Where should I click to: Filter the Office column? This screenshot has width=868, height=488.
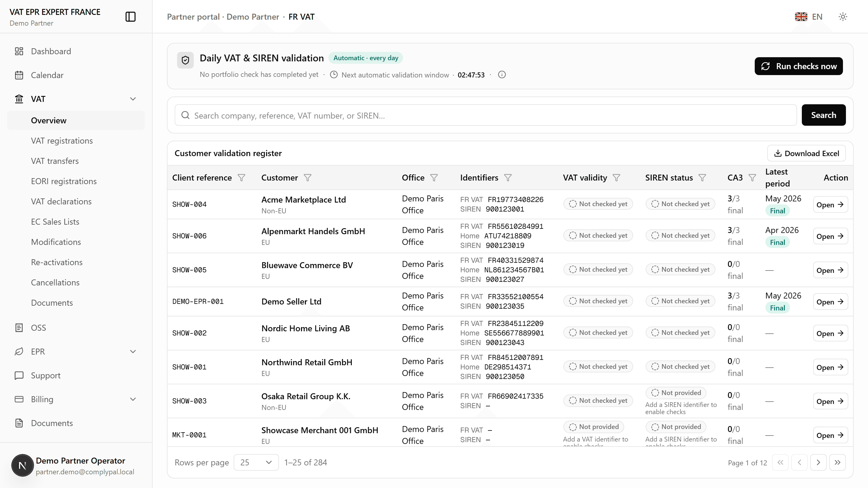[x=434, y=178]
